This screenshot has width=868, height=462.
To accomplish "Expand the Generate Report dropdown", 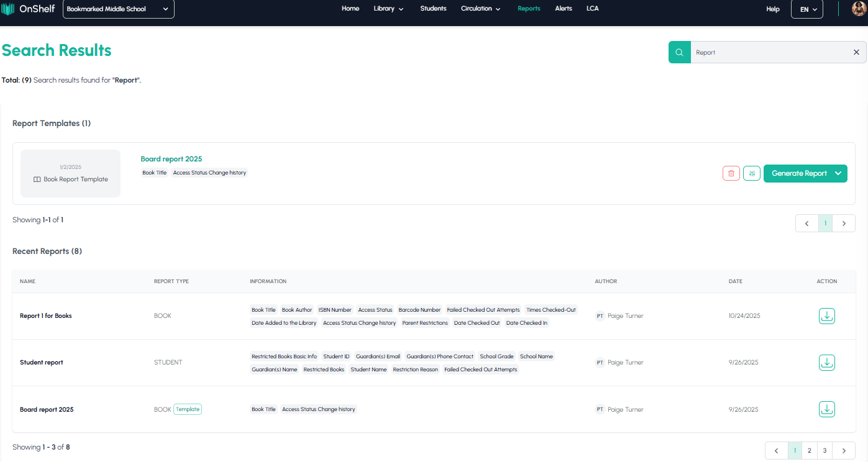I will click(838, 173).
